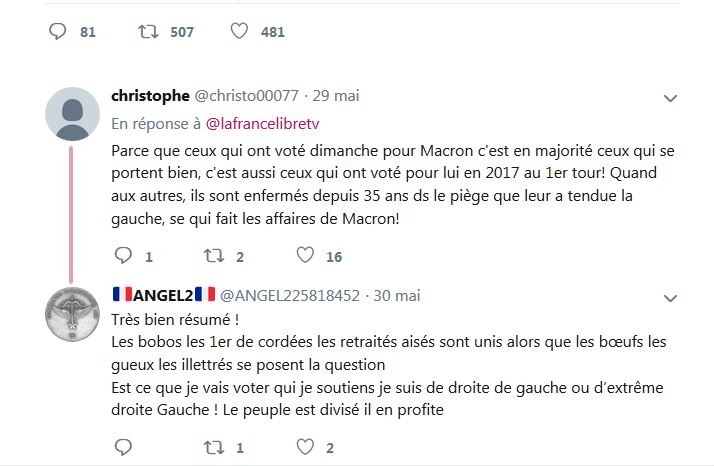Open the 29 mai tweet timestamp

335,96
